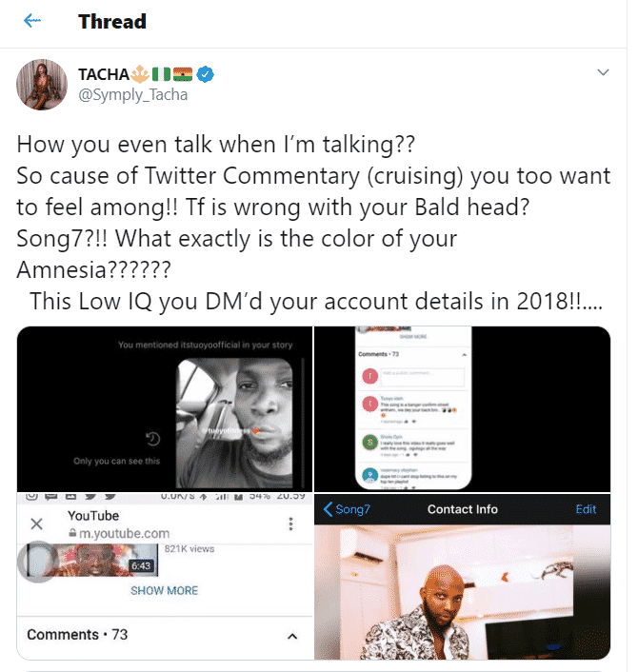Click the blue verified badge

pos(205,74)
